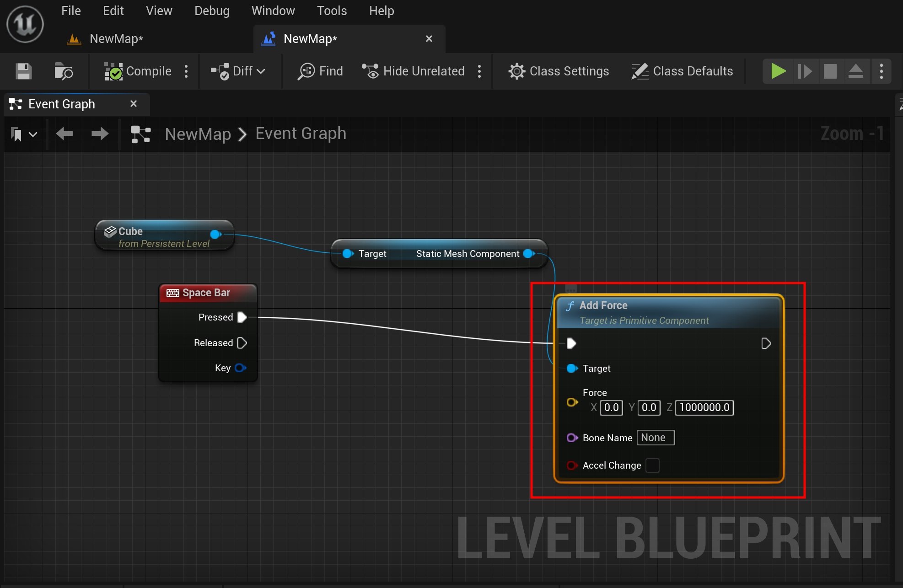Open Class Defaults
This screenshot has height=588, width=903.
tap(682, 71)
